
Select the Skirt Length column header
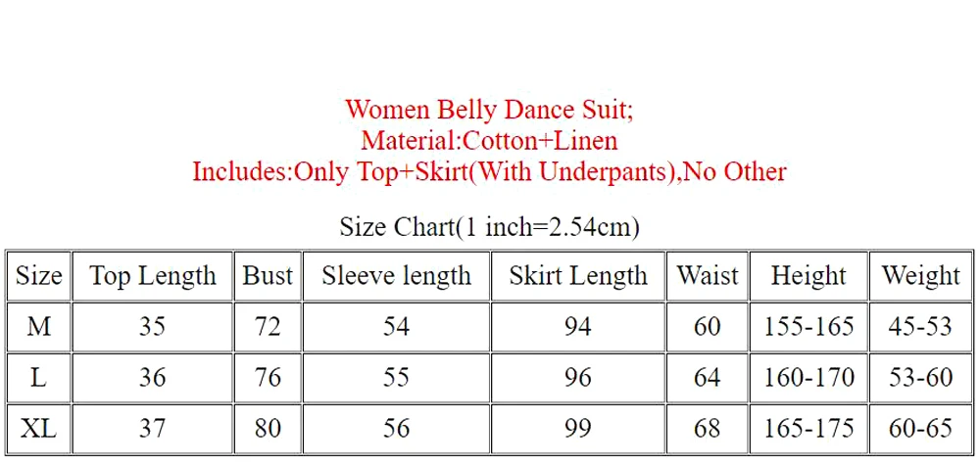578,276
